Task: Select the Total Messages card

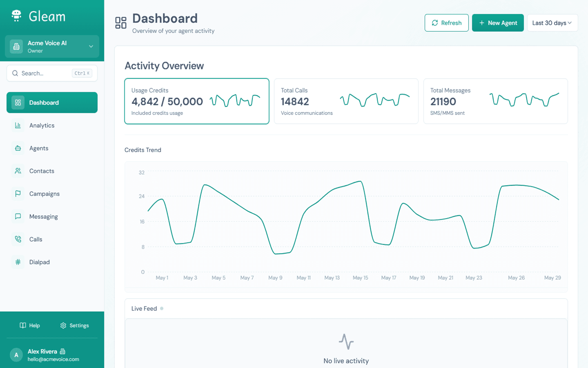Action: [496, 101]
